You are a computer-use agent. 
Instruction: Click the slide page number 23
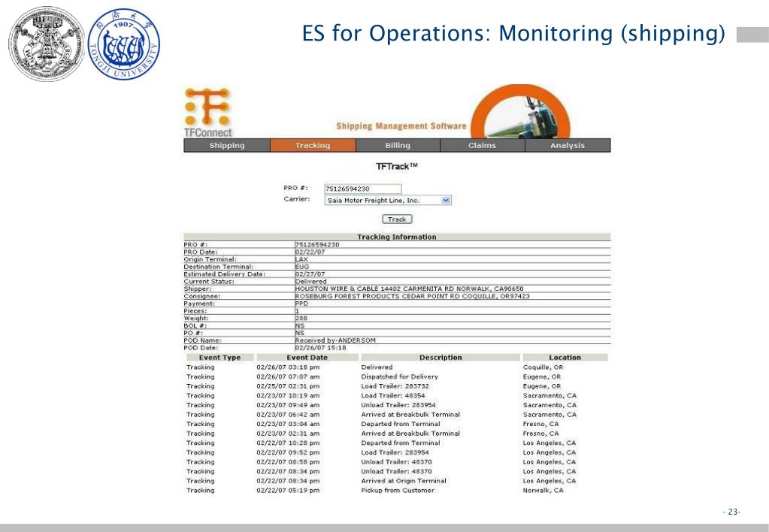click(x=731, y=512)
